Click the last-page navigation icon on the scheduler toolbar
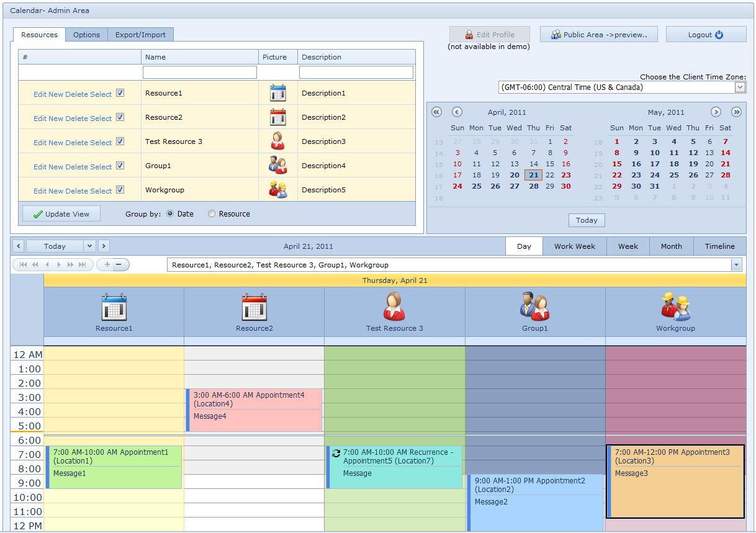756x533 pixels. [x=81, y=264]
